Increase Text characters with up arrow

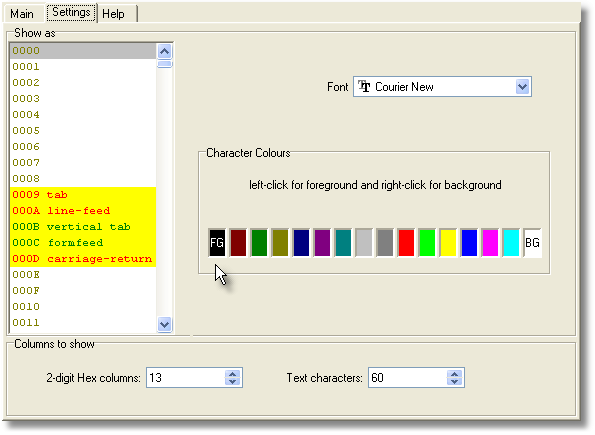[455, 374]
